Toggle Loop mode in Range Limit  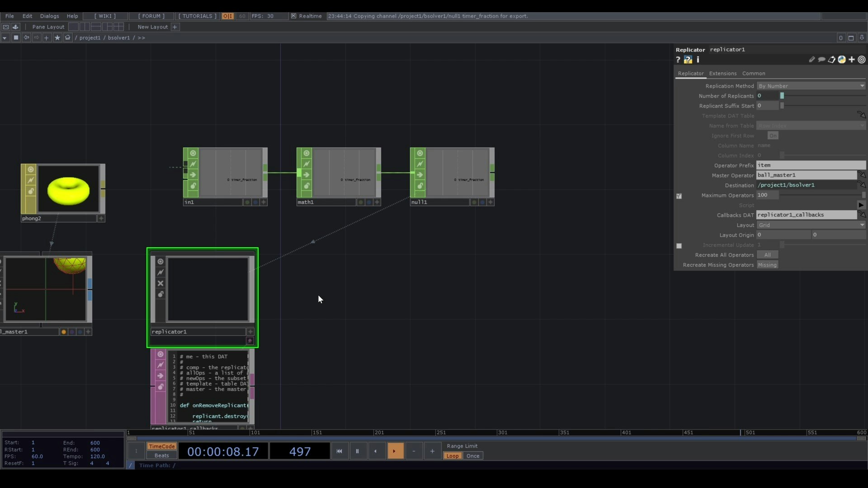click(x=453, y=456)
